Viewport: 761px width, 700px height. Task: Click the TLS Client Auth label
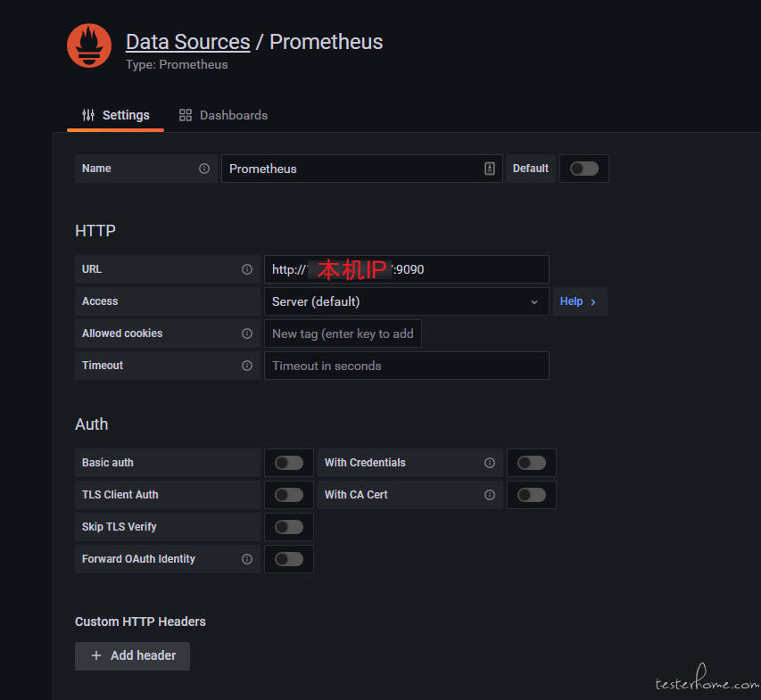[x=120, y=495]
